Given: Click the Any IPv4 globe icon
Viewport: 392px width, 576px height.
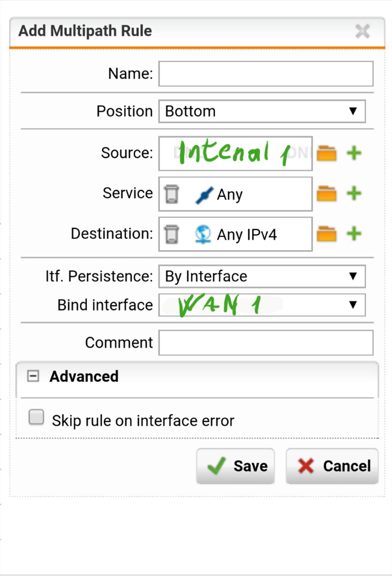Looking at the screenshot, I should (203, 234).
